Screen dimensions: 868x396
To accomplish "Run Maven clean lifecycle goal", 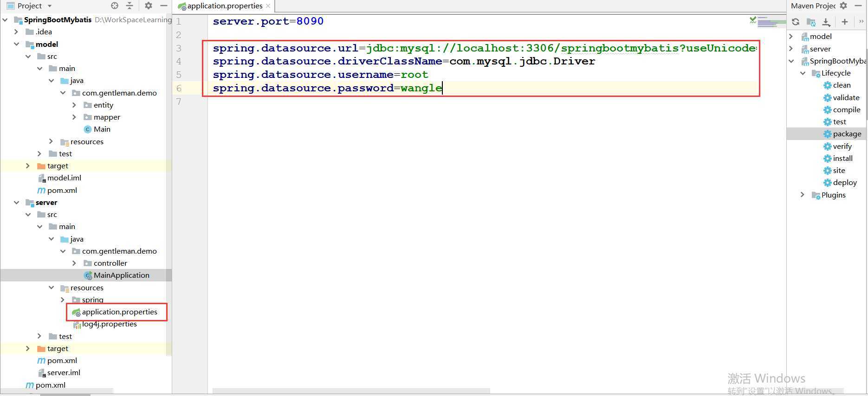I will [x=837, y=85].
